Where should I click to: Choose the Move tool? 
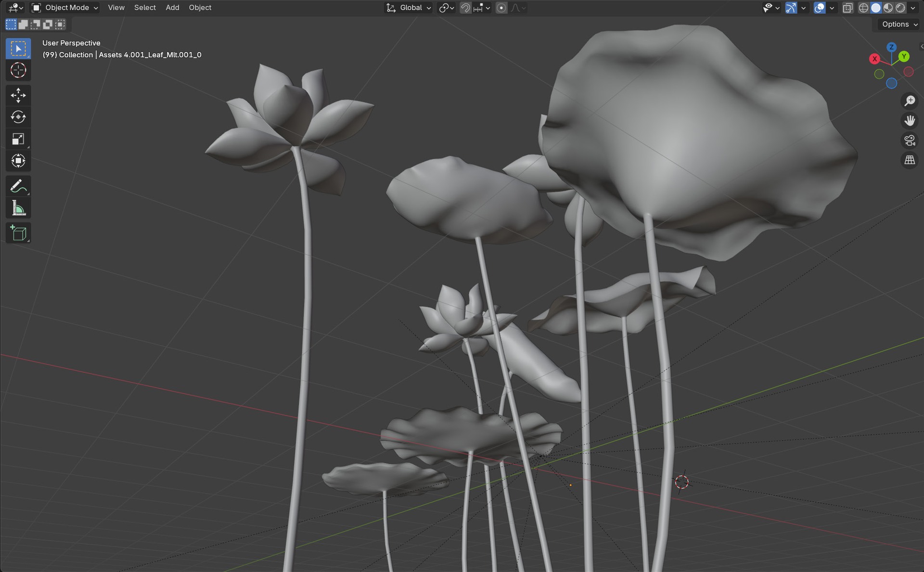point(18,95)
